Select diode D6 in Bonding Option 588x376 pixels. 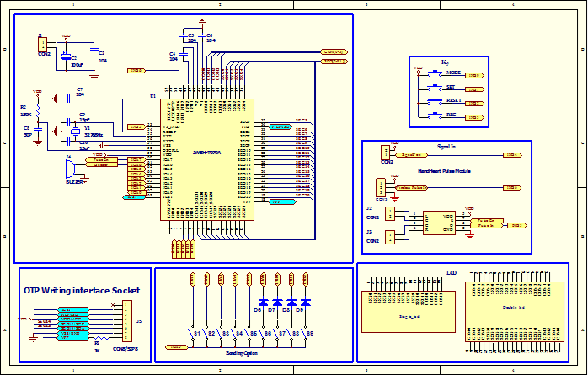pos(263,302)
